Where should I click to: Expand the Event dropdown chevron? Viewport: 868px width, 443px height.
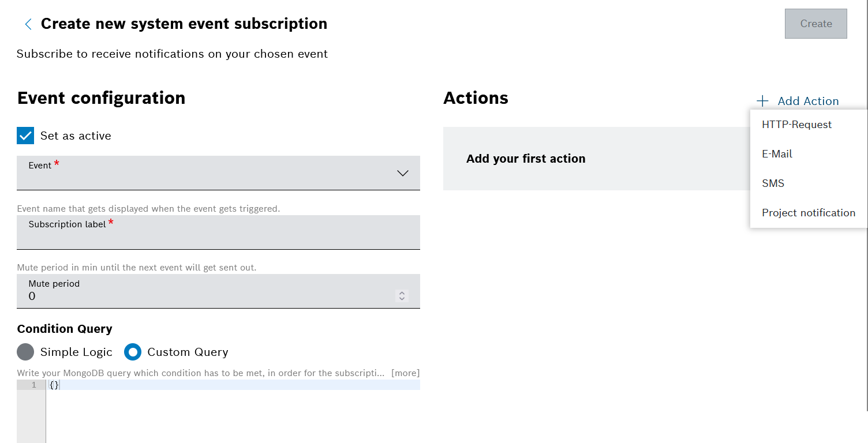pyautogui.click(x=403, y=173)
